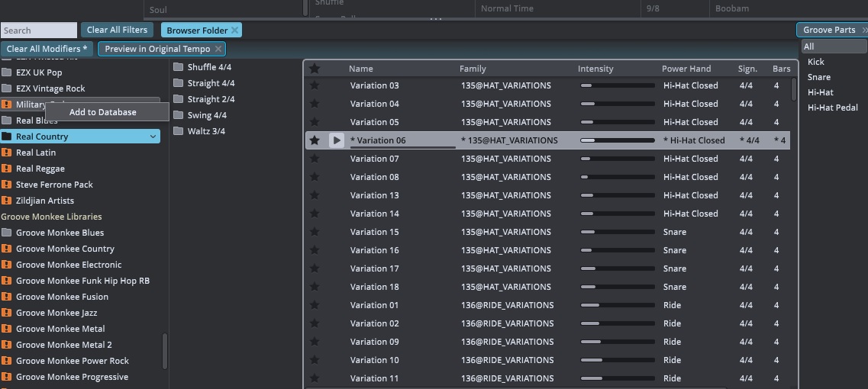The height and width of the screenshot is (389, 868).
Task: Expand the Groove Parts panel chevron
Action: (863, 30)
